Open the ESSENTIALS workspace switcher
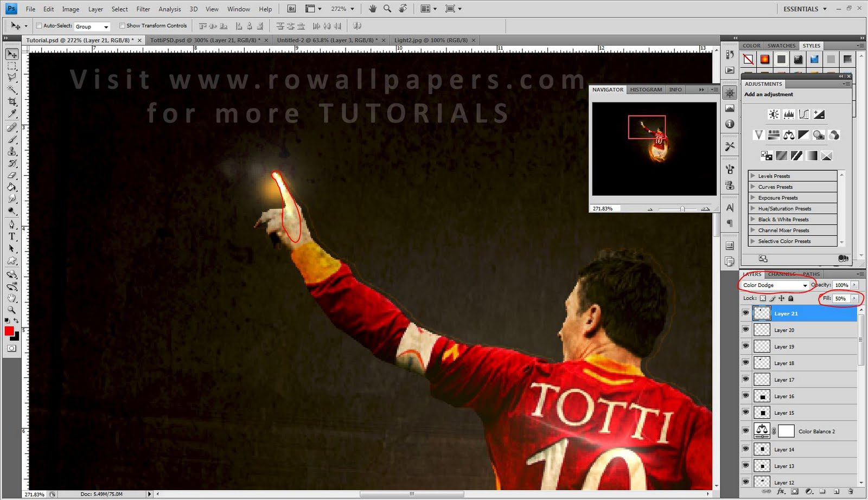 [805, 9]
